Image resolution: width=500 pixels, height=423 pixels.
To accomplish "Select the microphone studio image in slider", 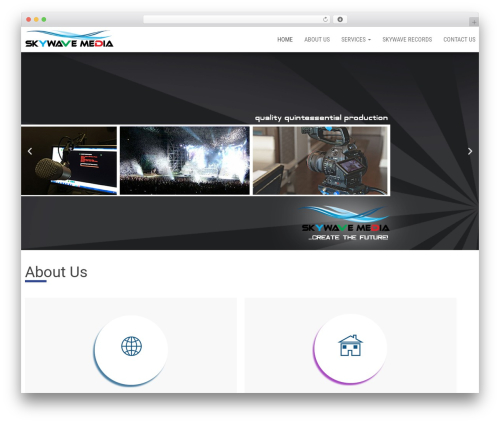I will (x=69, y=160).
